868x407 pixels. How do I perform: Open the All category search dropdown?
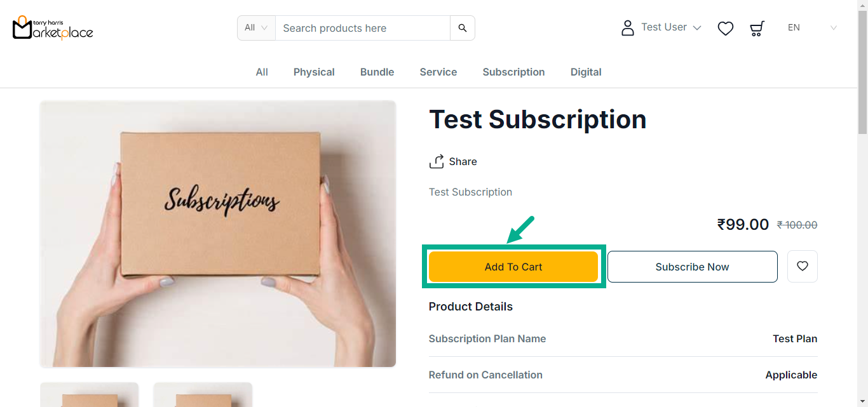[x=256, y=28]
